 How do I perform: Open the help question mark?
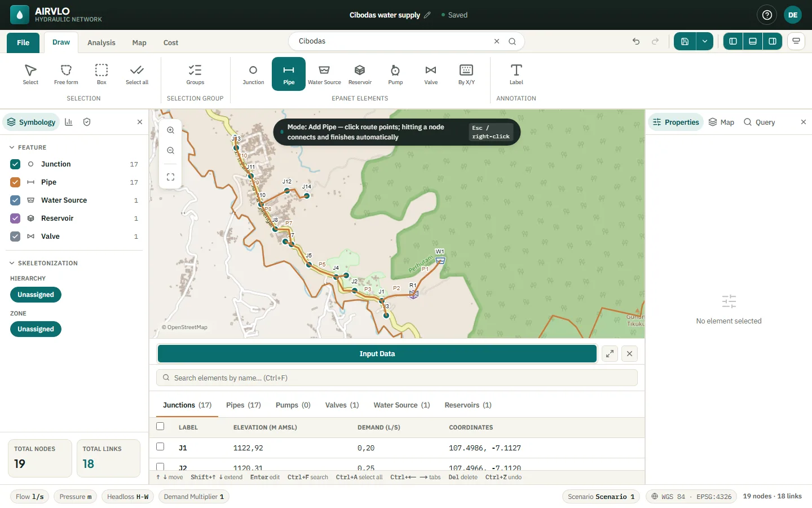(767, 15)
